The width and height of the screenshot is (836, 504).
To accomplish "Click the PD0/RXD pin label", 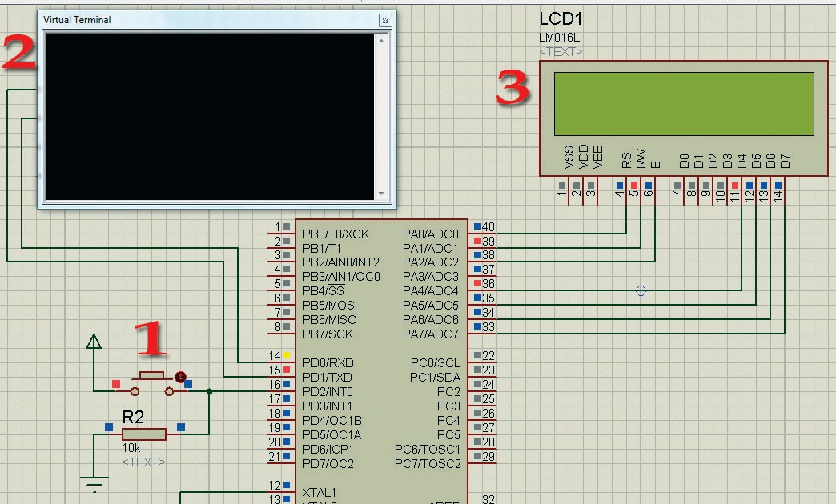I will (x=328, y=363).
